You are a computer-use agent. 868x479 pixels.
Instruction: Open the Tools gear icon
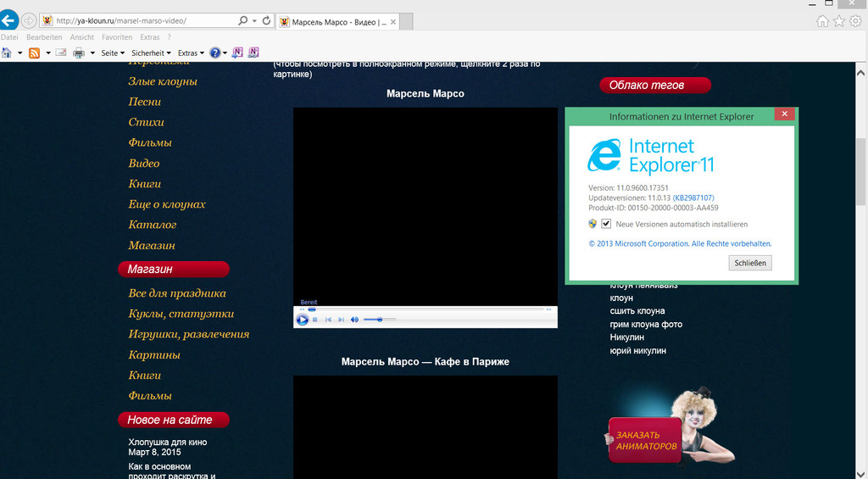tap(856, 21)
